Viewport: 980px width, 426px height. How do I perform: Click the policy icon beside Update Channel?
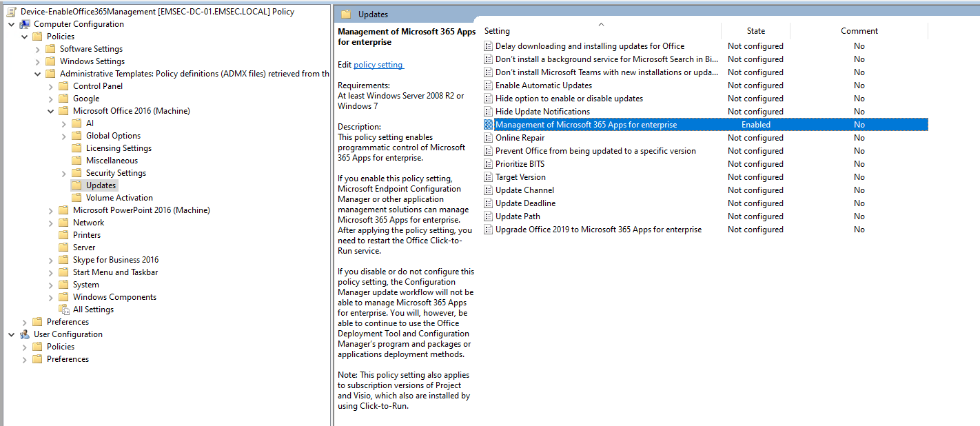tap(489, 190)
